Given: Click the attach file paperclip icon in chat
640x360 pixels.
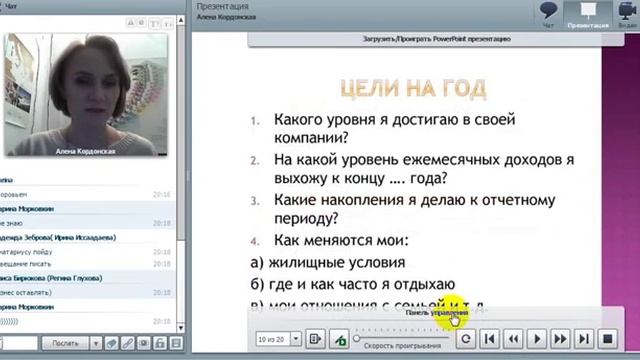Looking at the screenshot, I should 111,343.
